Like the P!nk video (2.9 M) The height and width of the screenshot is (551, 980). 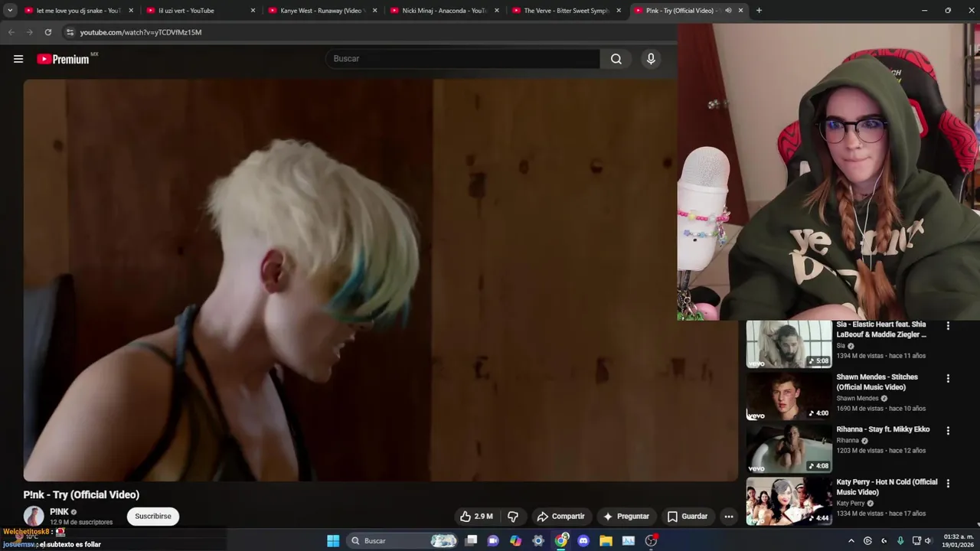point(476,517)
